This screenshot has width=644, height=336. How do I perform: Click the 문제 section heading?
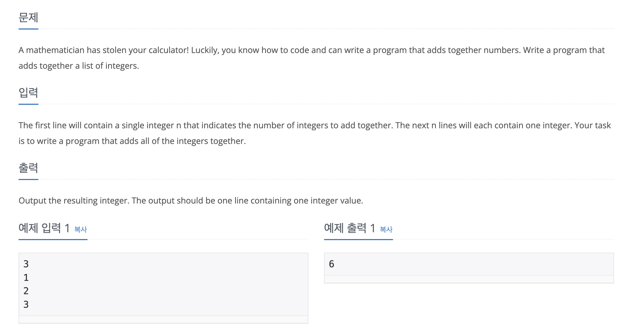coord(28,18)
